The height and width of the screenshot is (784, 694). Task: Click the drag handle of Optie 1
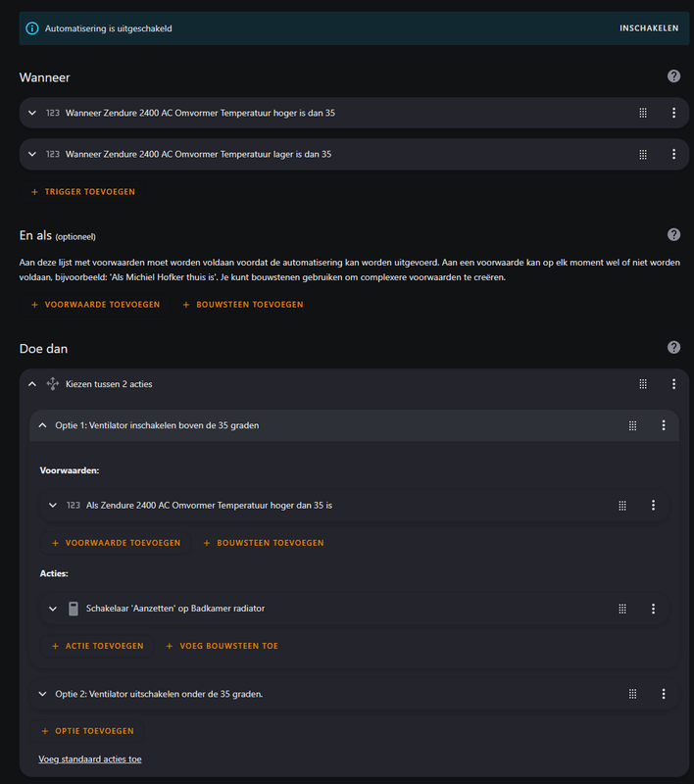click(x=632, y=425)
